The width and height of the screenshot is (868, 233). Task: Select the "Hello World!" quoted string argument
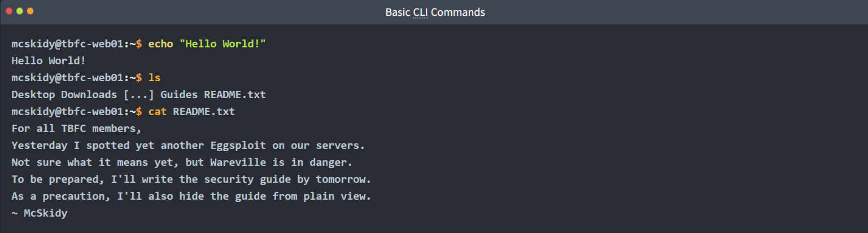point(223,43)
